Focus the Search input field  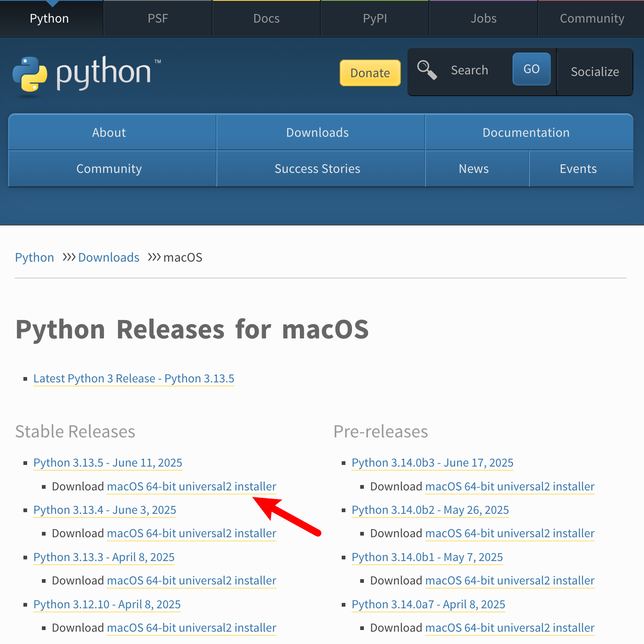pyautogui.click(x=476, y=70)
